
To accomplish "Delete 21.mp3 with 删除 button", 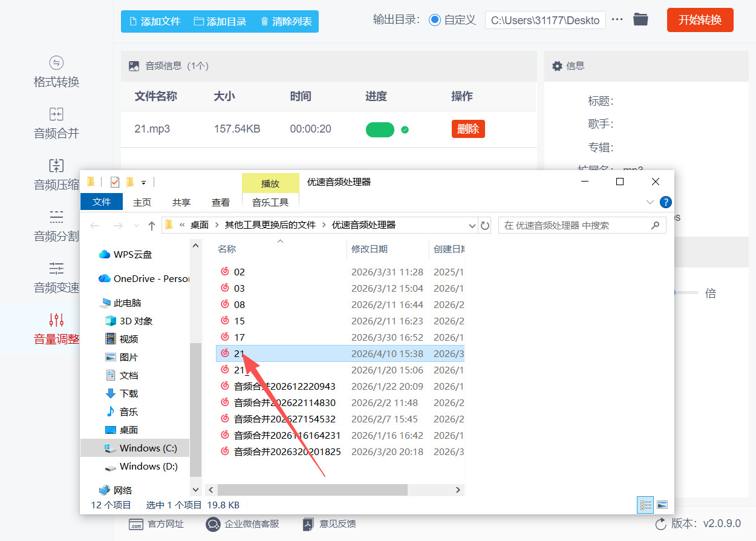I will pyautogui.click(x=468, y=129).
